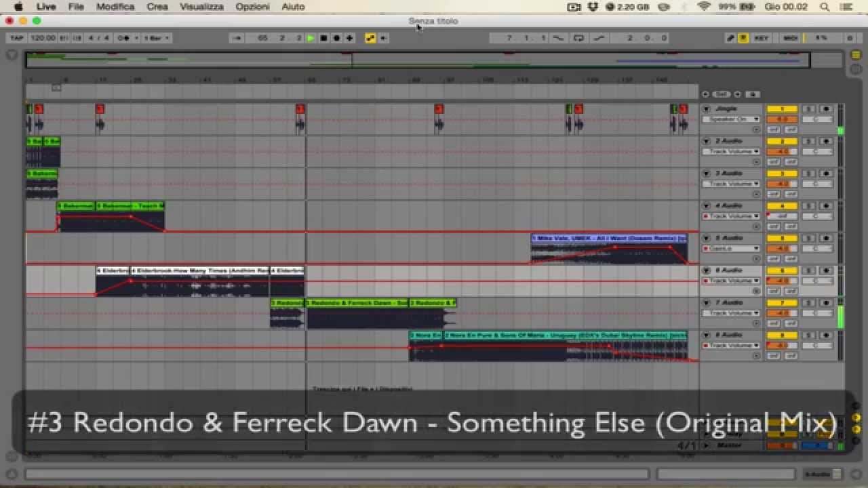Open the Crea menu
This screenshot has height=488, width=868.
157,6
